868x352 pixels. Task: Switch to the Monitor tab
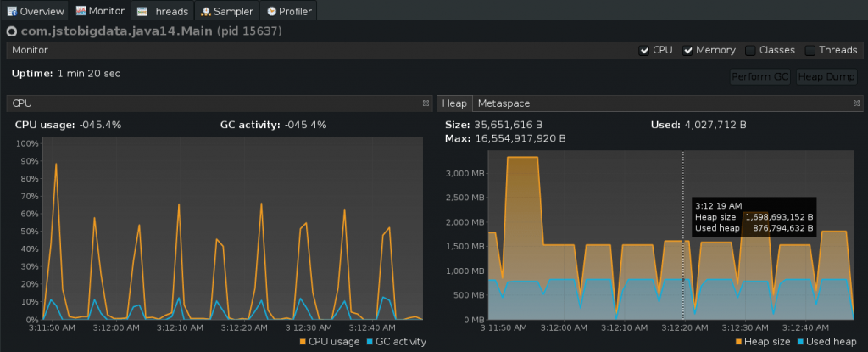click(x=100, y=10)
